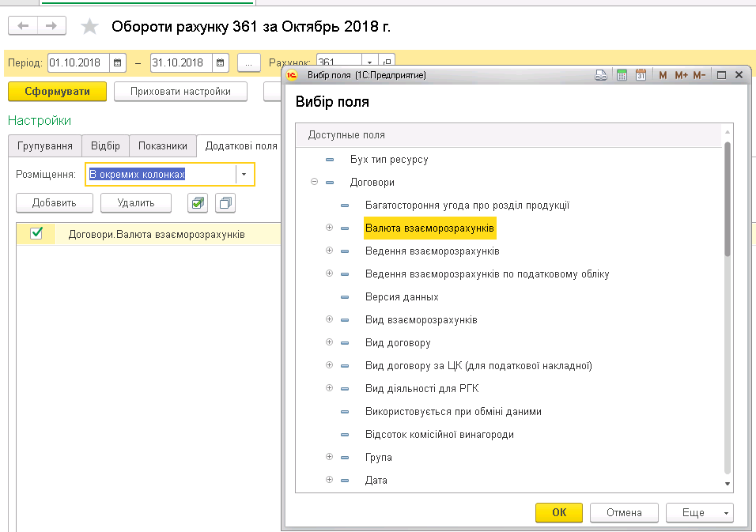Screen dimensions: 756x532
Task: Add report to favorites with star icon
Action: 89,27
